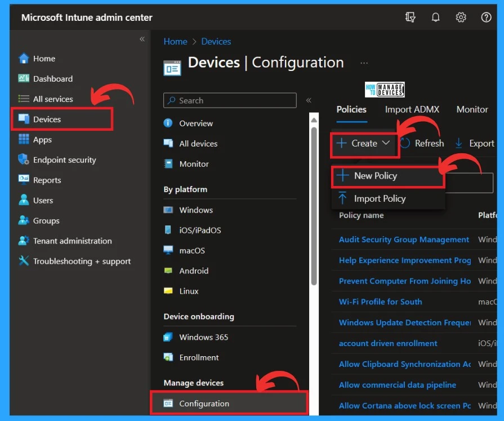Screen dimensions: 504x421
Task: Open Allow Clipboard Synchronization policy
Action: tap(405, 364)
